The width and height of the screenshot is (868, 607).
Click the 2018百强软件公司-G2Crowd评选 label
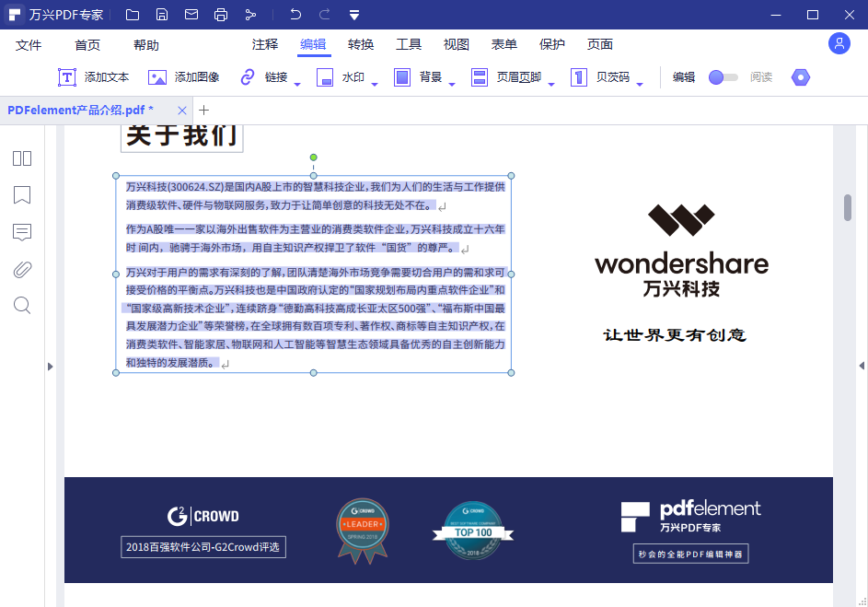(x=203, y=547)
